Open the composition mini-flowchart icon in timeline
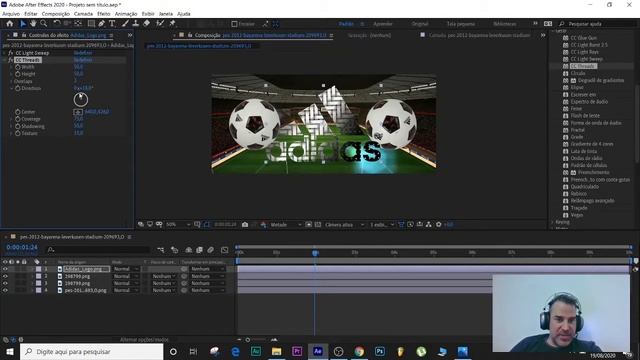The image size is (640, 360). (x=160, y=250)
